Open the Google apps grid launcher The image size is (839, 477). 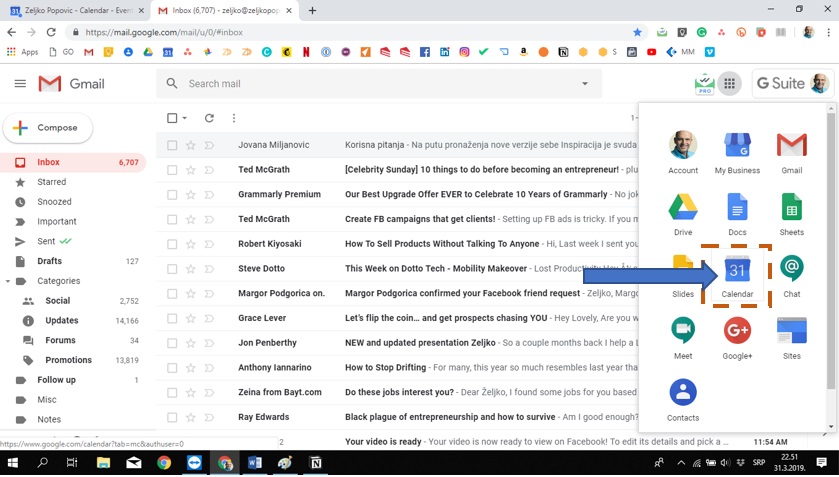(x=729, y=84)
